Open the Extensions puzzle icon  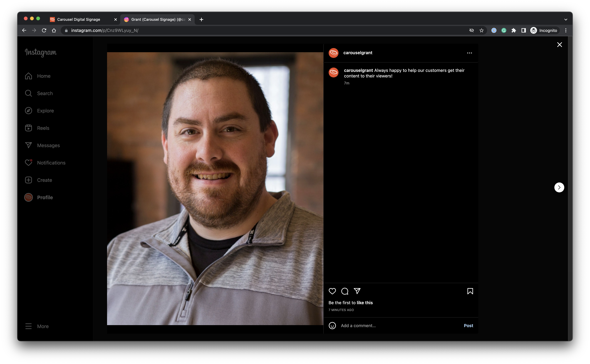[x=513, y=30]
